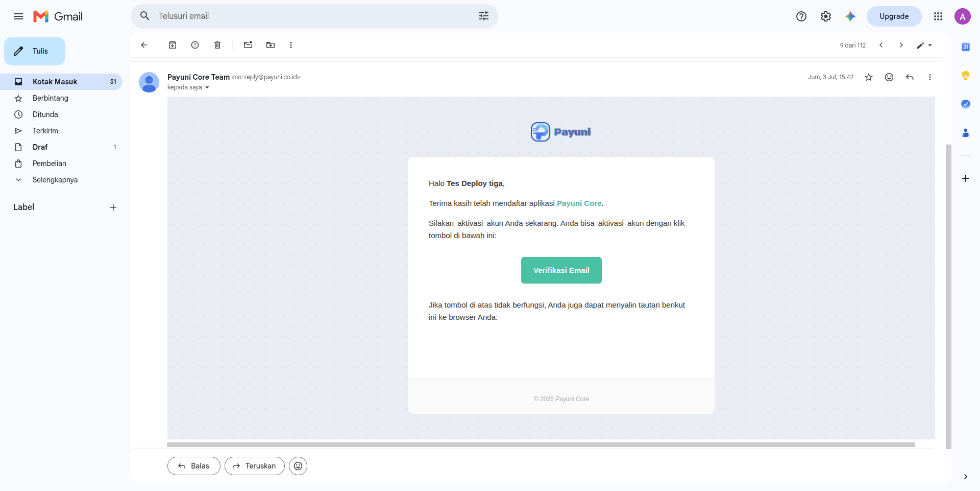Click the Upgrade button
This screenshot has height=491, width=980.
[894, 16]
